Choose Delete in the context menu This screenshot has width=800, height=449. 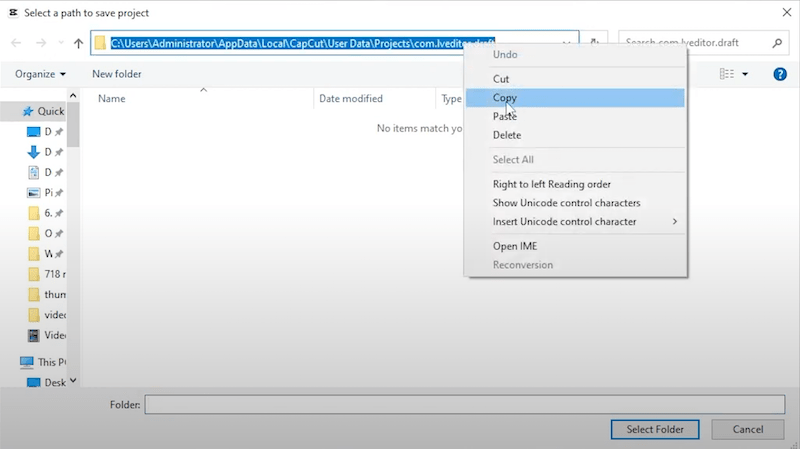[575, 135]
